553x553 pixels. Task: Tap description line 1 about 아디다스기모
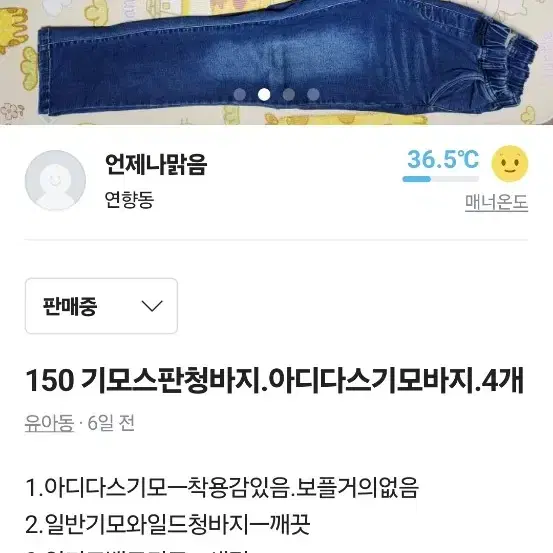(x=222, y=488)
